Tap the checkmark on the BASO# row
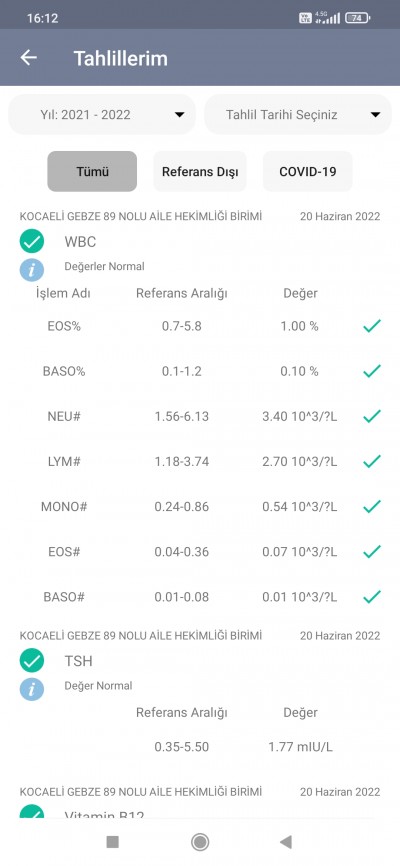The image size is (400, 866). 372,596
